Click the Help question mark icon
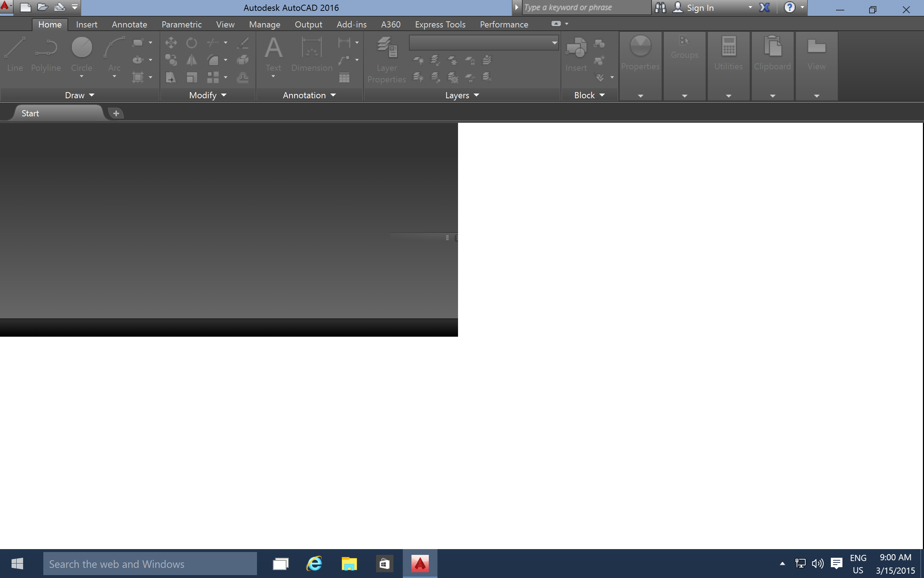 pos(789,7)
